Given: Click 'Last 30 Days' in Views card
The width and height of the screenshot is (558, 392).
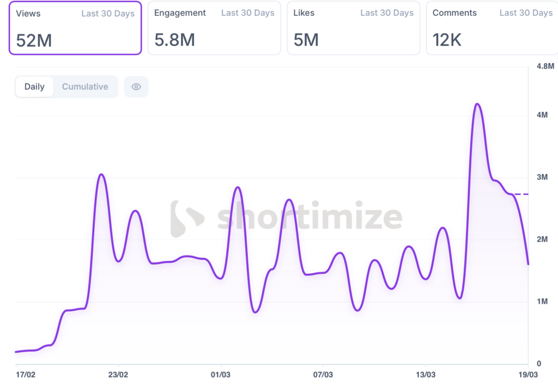Looking at the screenshot, I should point(108,14).
